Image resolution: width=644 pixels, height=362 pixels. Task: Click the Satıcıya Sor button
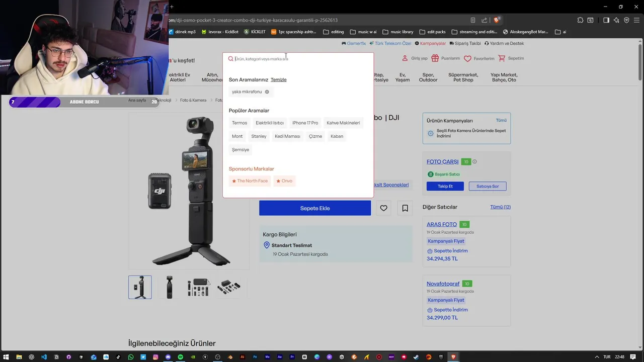488,186
